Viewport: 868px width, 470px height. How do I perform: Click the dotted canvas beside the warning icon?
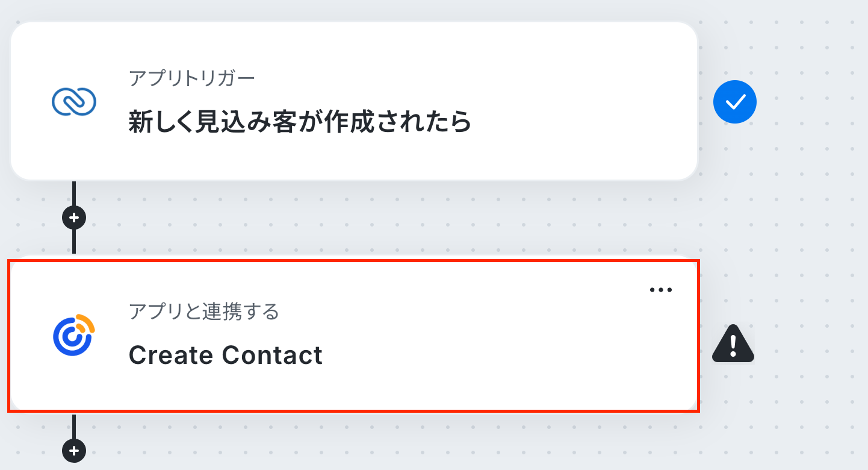pyautogui.click(x=807, y=343)
